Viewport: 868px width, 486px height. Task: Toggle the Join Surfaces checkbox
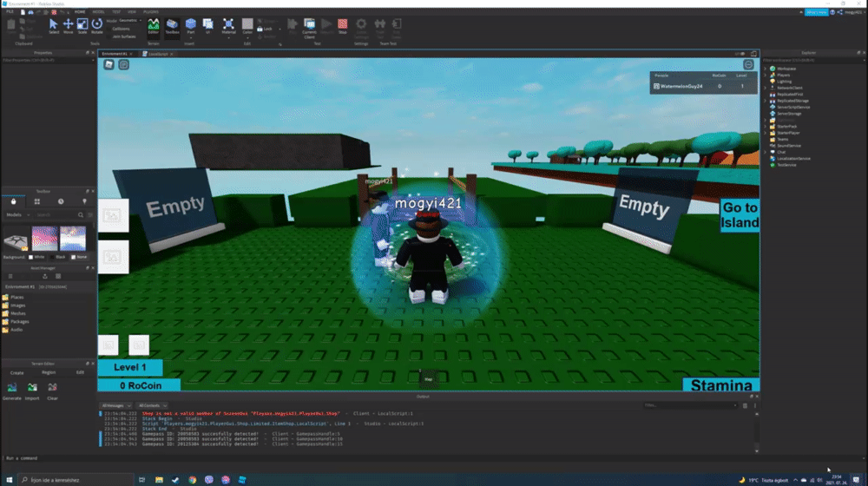coord(121,36)
